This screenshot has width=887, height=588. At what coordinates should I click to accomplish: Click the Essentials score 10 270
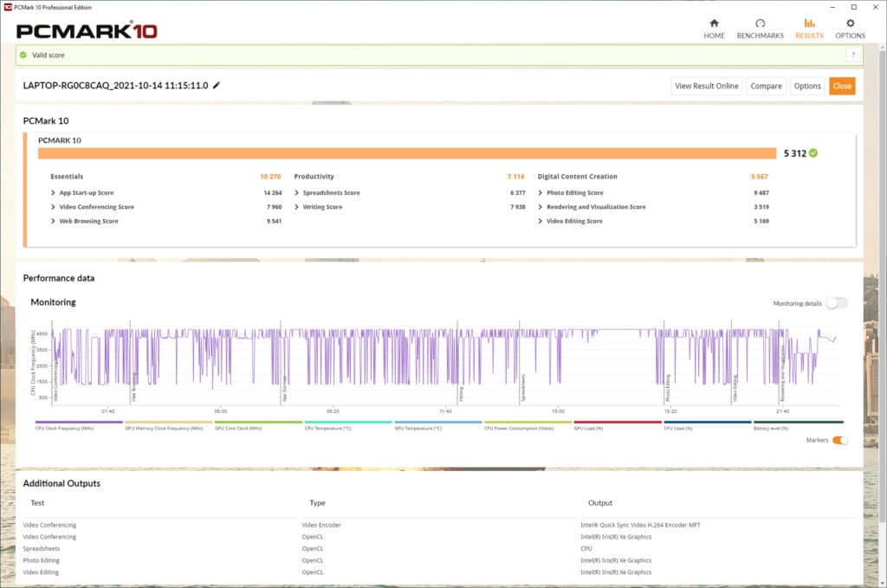point(270,177)
